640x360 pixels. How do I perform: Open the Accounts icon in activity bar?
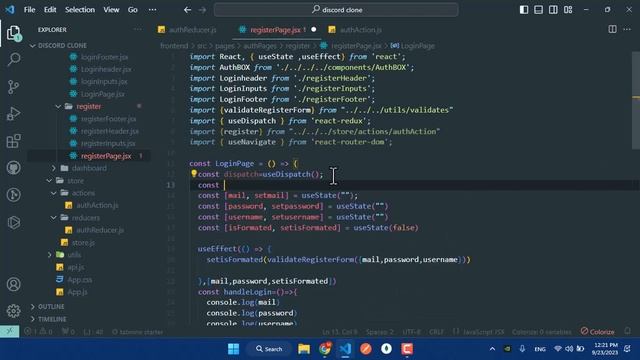pos(13,284)
